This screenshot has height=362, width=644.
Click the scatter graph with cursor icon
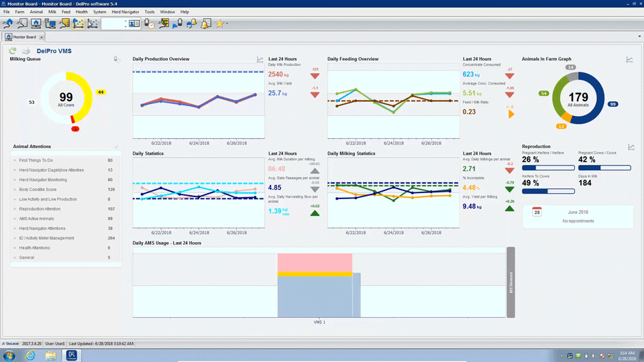click(x=93, y=23)
